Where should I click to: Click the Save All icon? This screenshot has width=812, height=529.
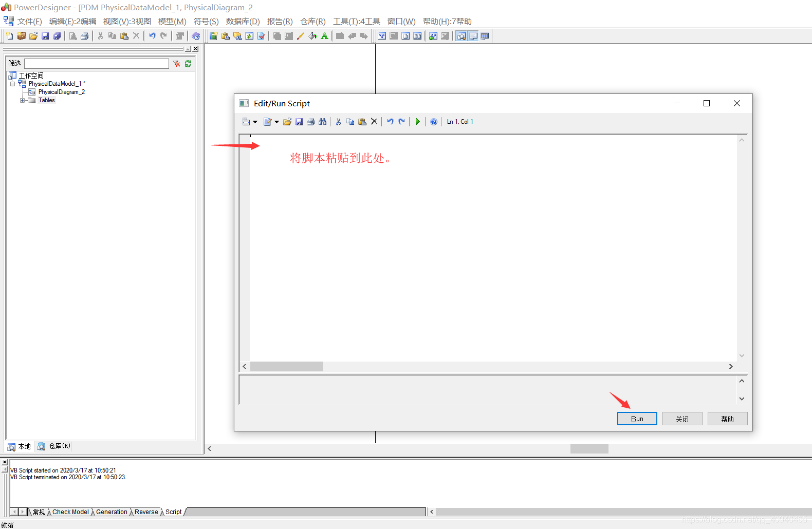pos(57,36)
